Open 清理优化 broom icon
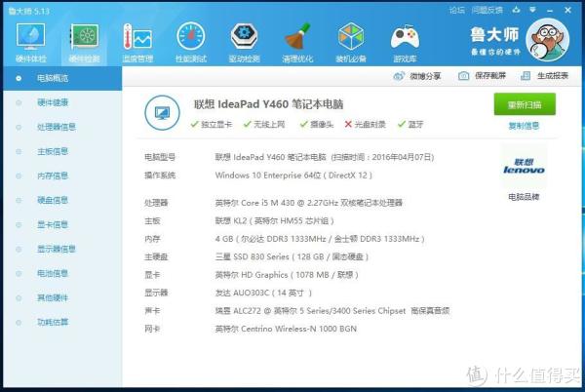The height and width of the screenshot is (392, 585). 297,42
